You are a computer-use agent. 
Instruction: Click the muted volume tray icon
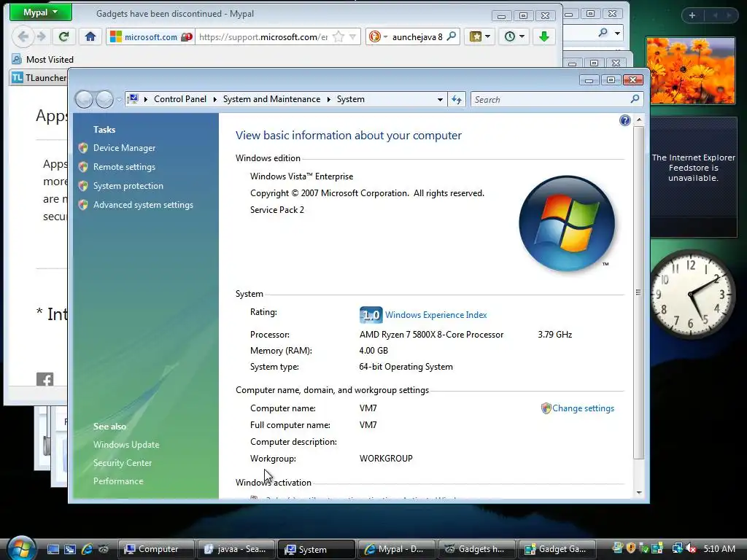click(691, 548)
